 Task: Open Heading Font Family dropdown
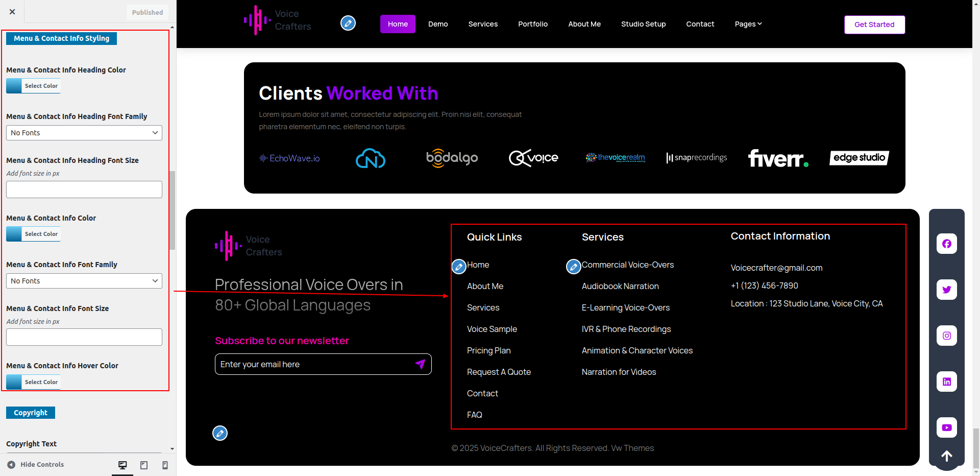84,133
